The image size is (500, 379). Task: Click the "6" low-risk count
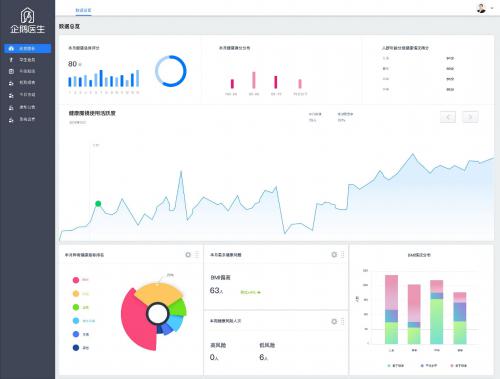pyautogui.click(x=262, y=357)
